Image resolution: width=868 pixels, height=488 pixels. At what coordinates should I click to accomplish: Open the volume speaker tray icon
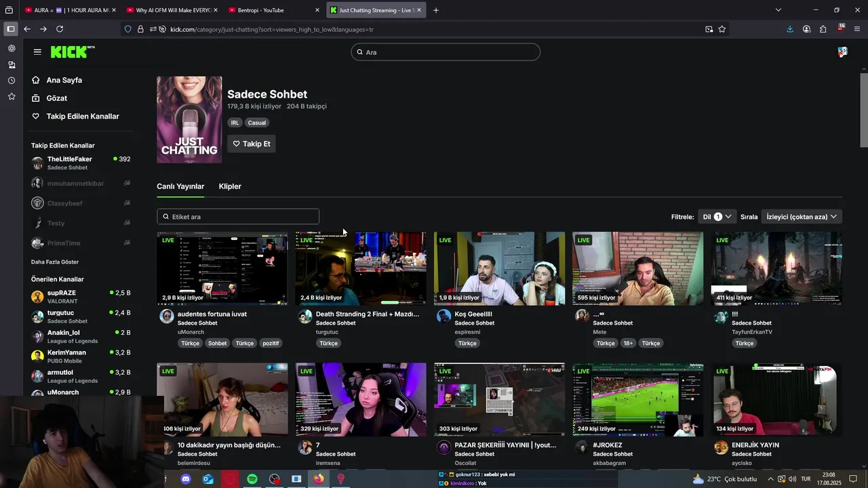792,479
